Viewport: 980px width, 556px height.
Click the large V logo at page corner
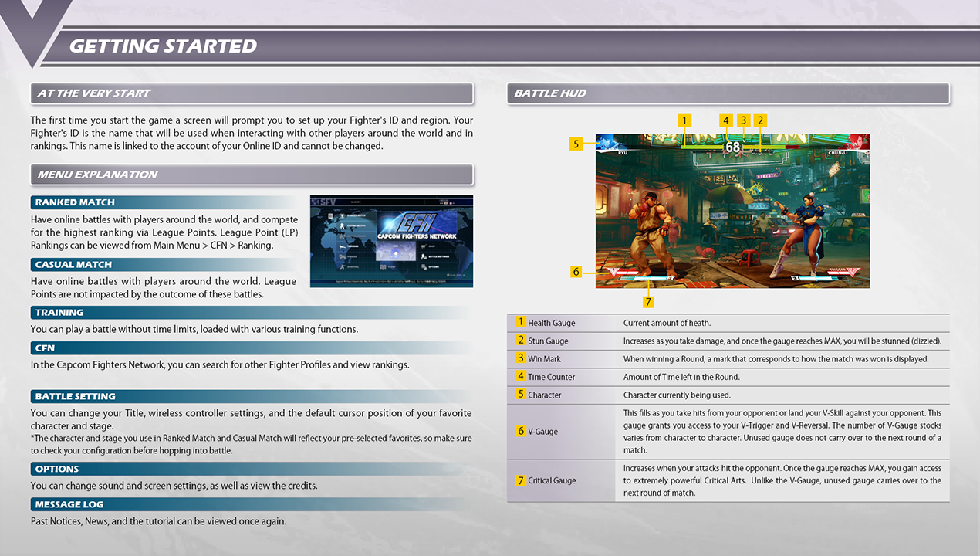(x=35, y=31)
